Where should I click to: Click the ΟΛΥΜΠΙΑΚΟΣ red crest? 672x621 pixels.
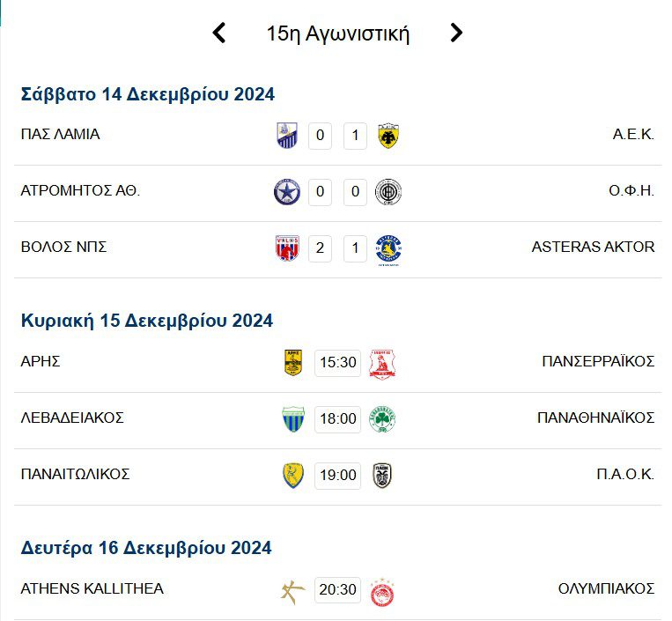[382, 589]
